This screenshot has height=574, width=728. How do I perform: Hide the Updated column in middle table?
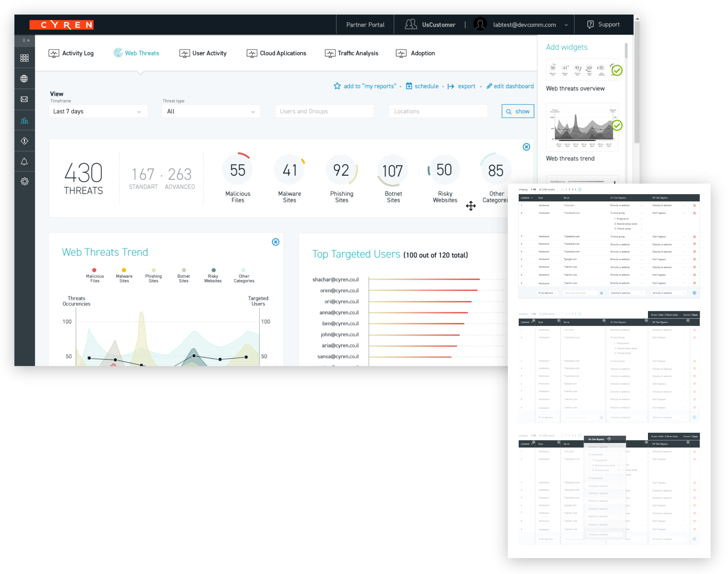[534, 320]
